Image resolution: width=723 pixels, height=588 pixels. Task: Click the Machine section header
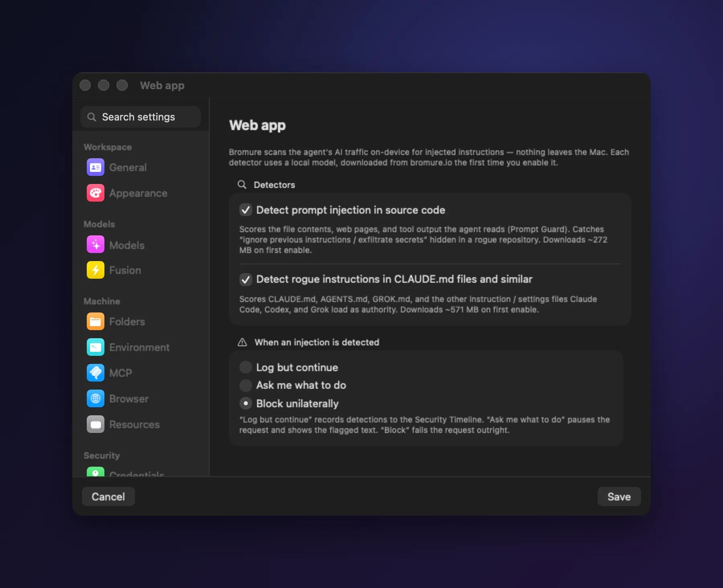click(102, 301)
